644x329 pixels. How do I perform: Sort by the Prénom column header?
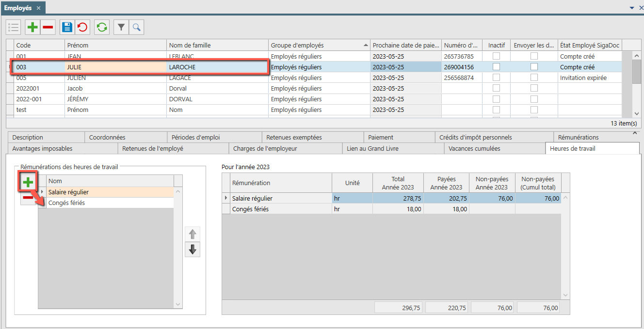coord(116,45)
